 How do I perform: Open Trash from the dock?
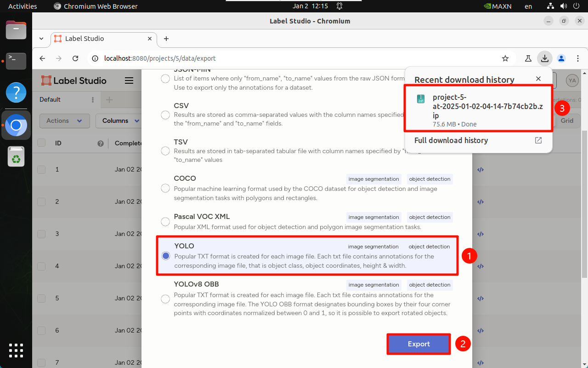tap(16, 157)
